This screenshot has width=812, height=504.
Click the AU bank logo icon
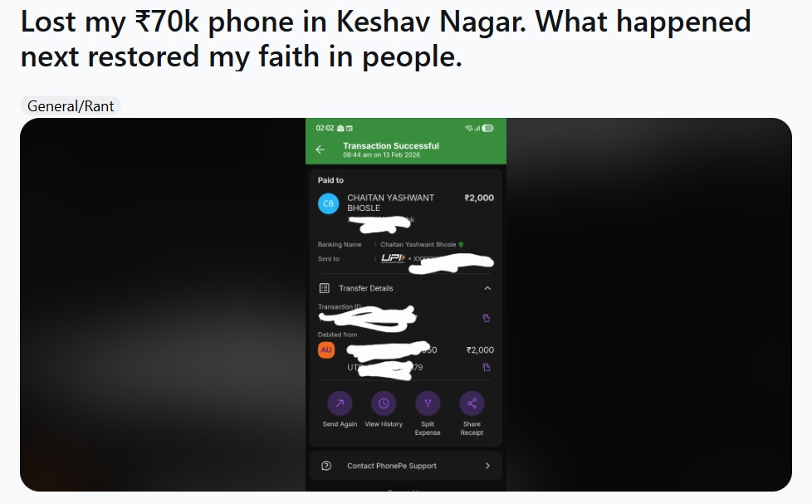[x=326, y=350]
